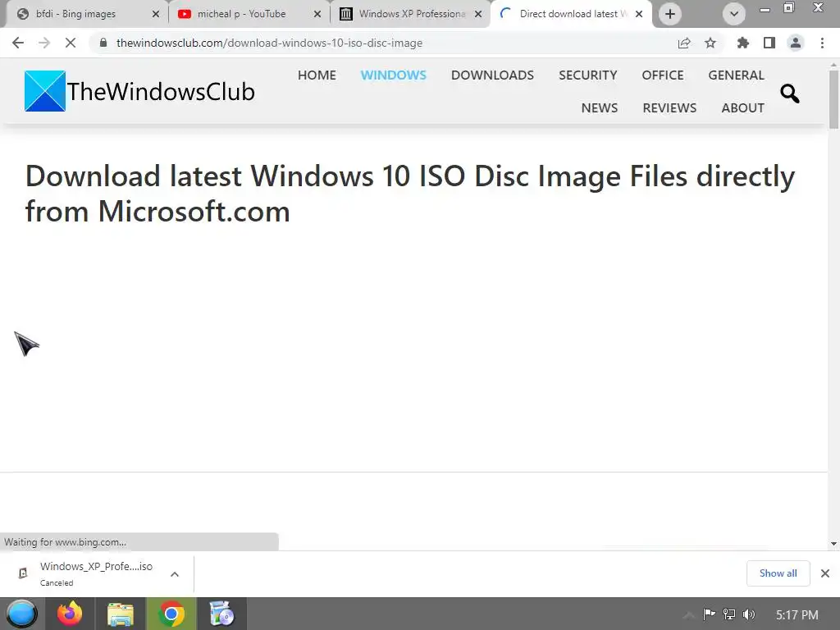
Task: Launch Firefox from the taskbar
Action: (x=70, y=614)
